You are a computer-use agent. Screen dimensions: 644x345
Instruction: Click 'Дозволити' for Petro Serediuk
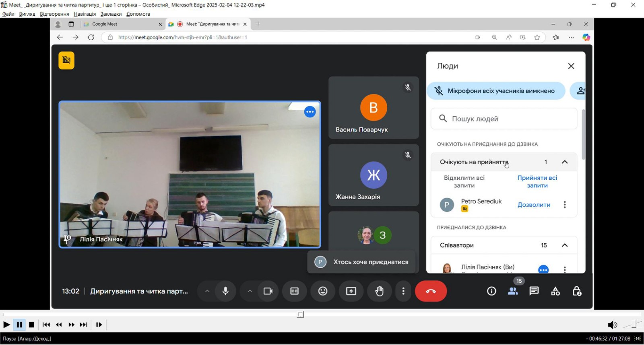click(534, 205)
